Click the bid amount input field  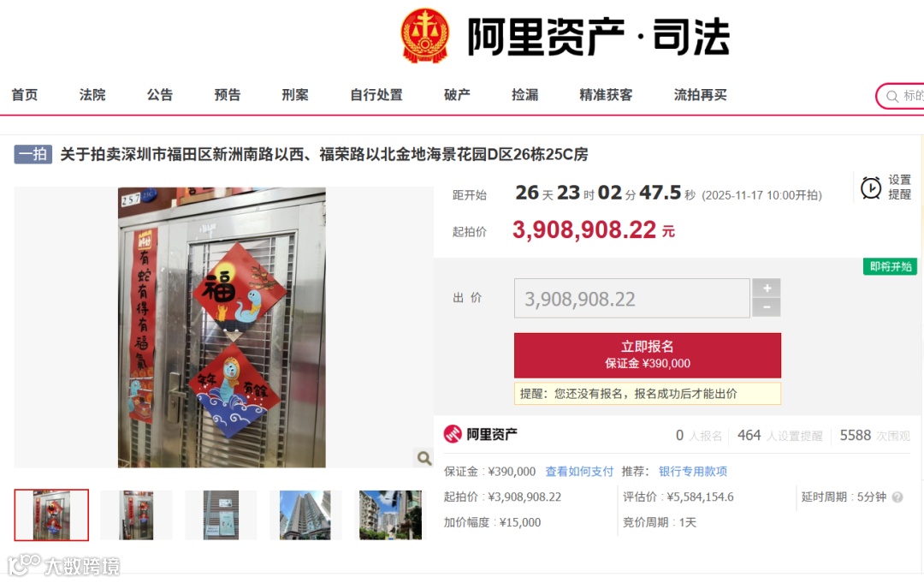pyautogui.click(x=631, y=298)
